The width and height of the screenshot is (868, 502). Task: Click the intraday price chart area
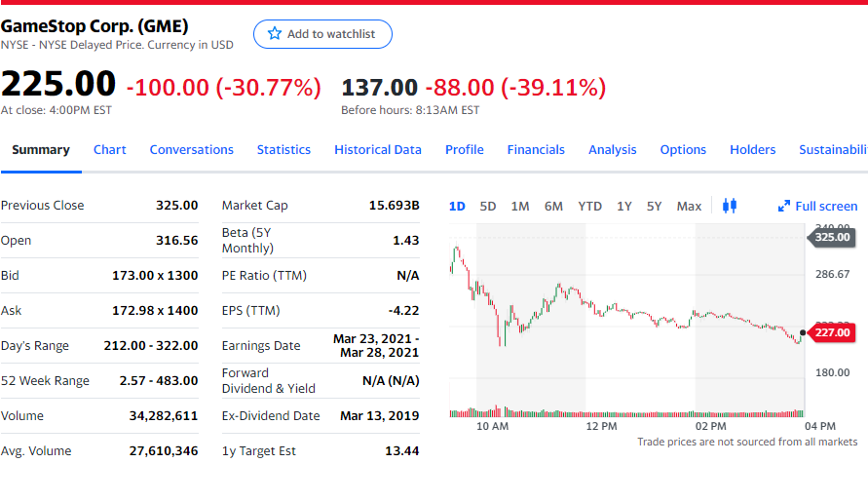click(x=623, y=312)
